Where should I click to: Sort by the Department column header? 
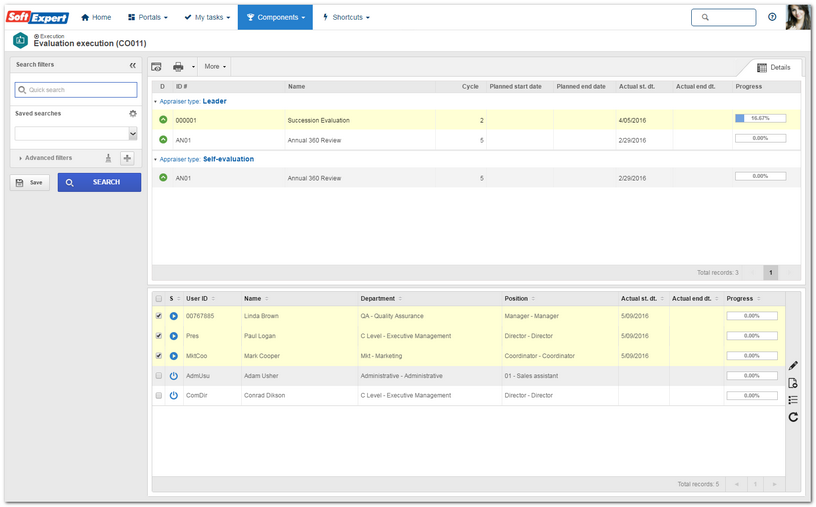click(380, 299)
